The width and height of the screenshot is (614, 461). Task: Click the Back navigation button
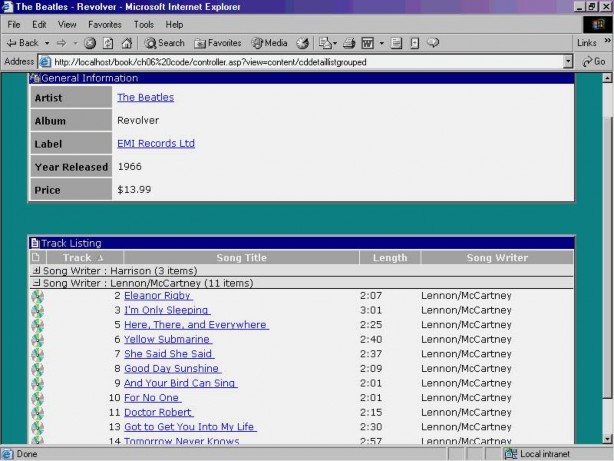point(22,43)
